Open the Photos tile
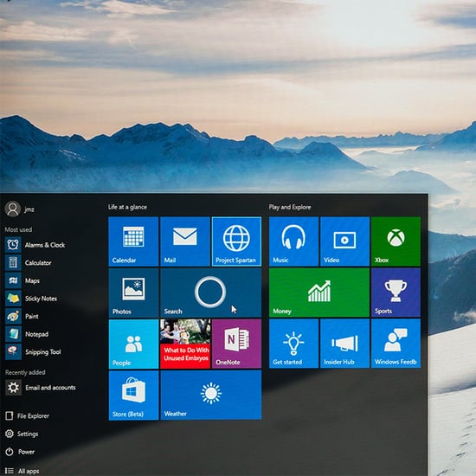The height and width of the screenshot is (476, 476). coord(133,293)
